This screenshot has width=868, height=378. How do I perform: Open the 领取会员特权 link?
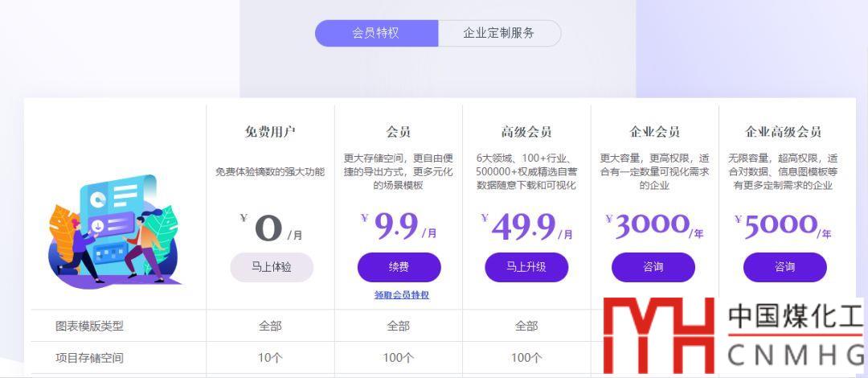coord(402,295)
